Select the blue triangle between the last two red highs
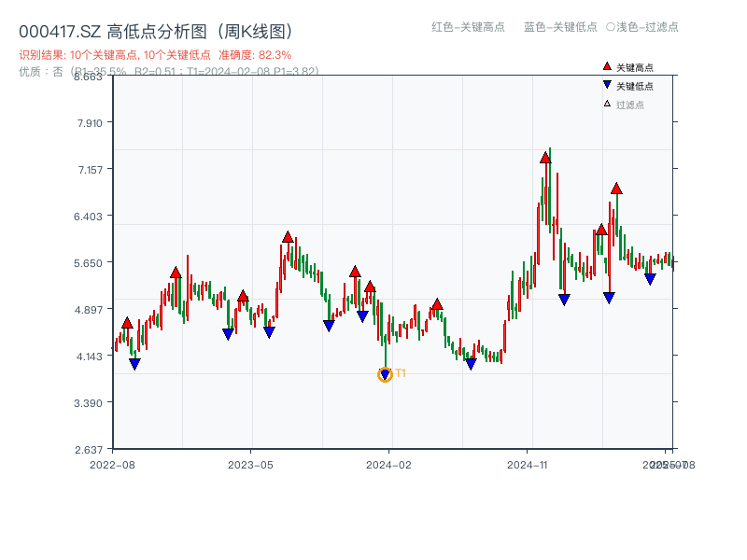Screen dimensions: 747x560 click(x=609, y=298)
